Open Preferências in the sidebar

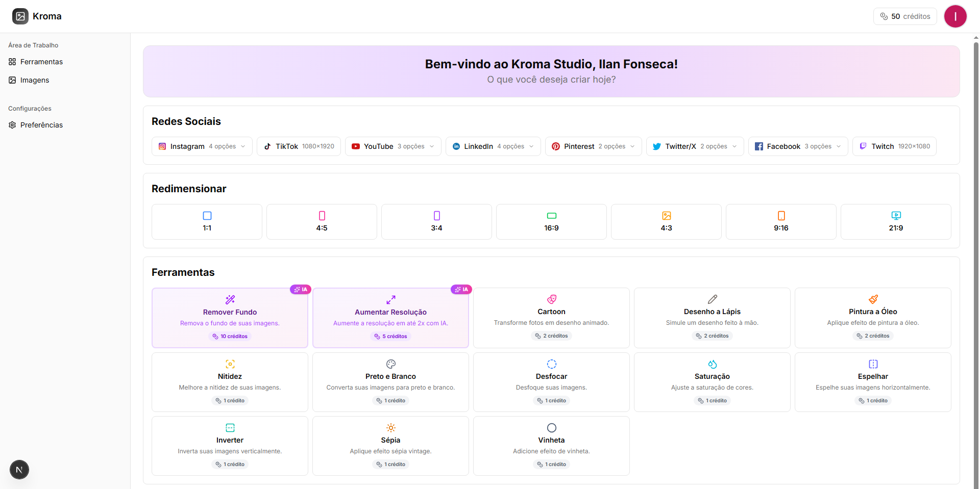(41, 125)
